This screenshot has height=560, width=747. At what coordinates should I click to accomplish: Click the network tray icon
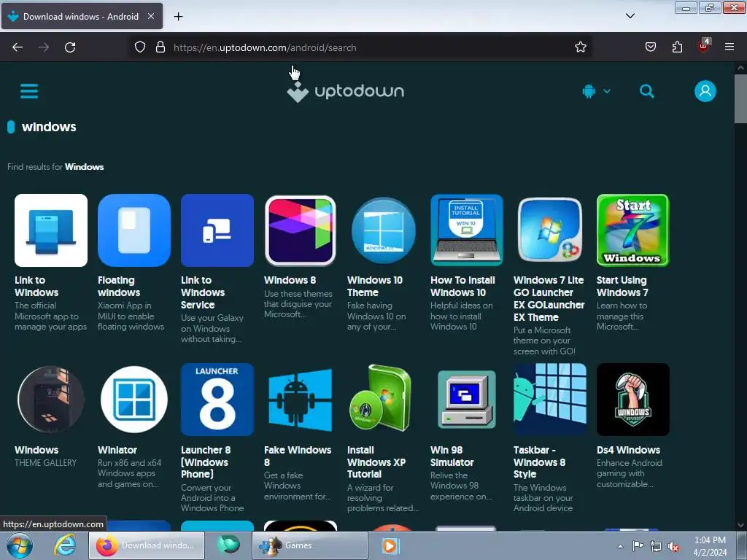[x=656, y=546]
